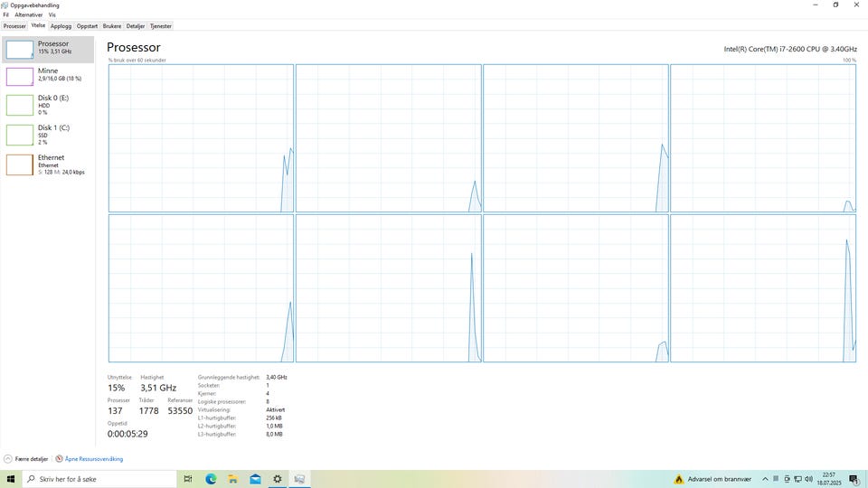868x488 pixels.
Task: Open the Windows Start menu
Action: coord(11,479)
